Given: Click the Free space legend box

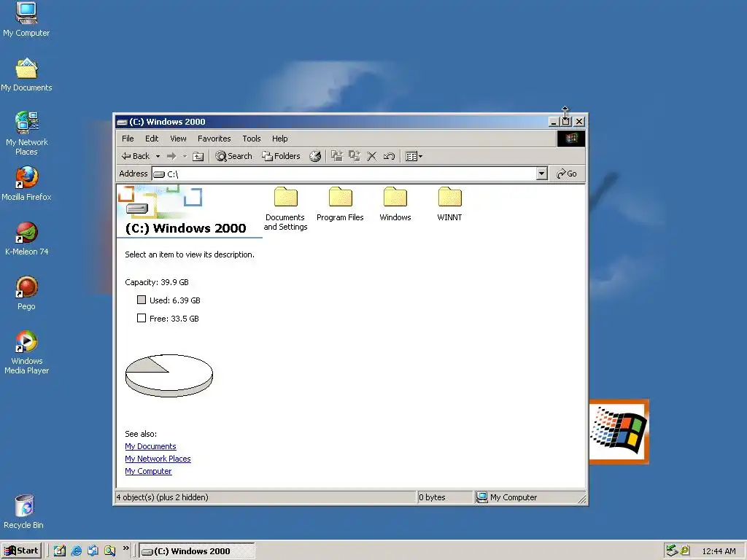Looking at the screenshot, I should pyautogui.click(x=142, y=318).
